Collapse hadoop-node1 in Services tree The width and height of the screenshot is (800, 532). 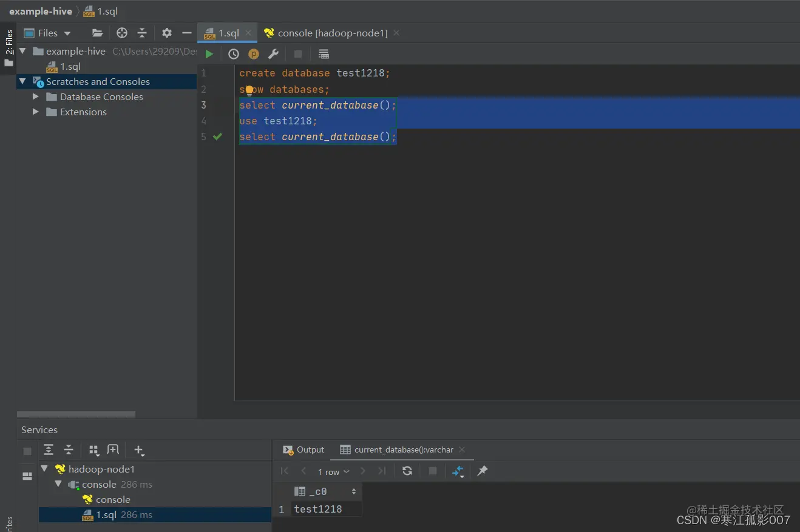click(x=44, y=469)
